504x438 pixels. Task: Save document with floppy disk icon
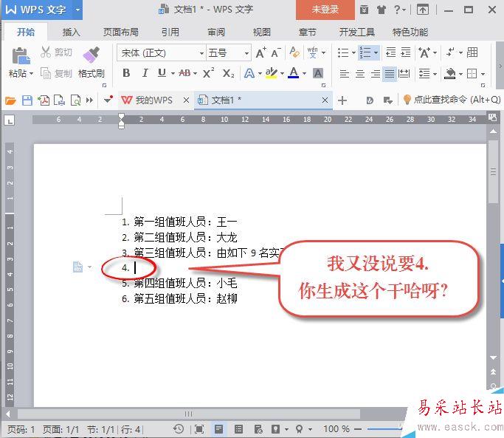[x=27, y=100]
